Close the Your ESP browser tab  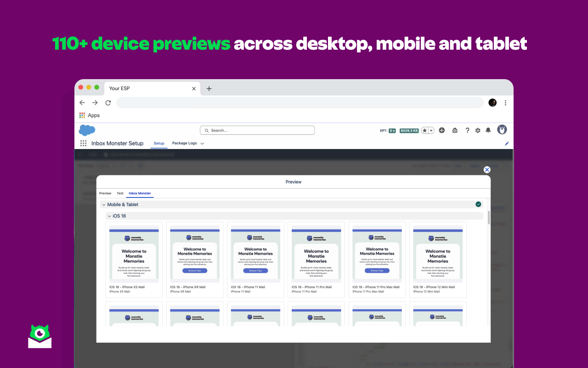pos(194,88)
